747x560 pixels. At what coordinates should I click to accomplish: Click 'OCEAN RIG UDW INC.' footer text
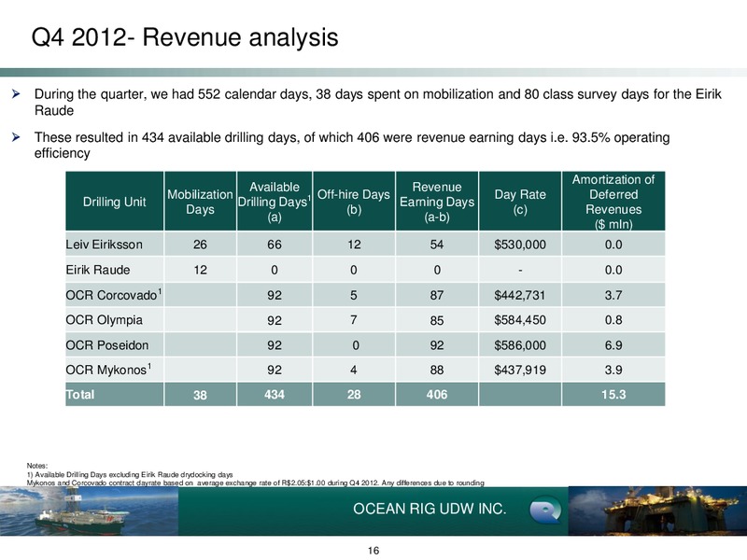point(430,509)
